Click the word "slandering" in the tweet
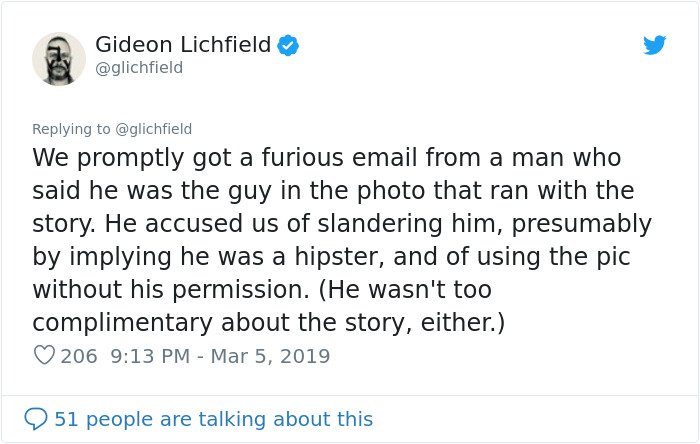The height and width of the screenshot is (444, 700). [x=380, y=224]
